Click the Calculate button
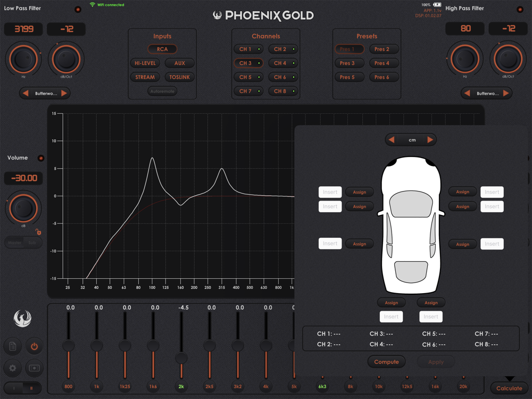The width and height of the screenshot is (532, 399). coord(509,388)
